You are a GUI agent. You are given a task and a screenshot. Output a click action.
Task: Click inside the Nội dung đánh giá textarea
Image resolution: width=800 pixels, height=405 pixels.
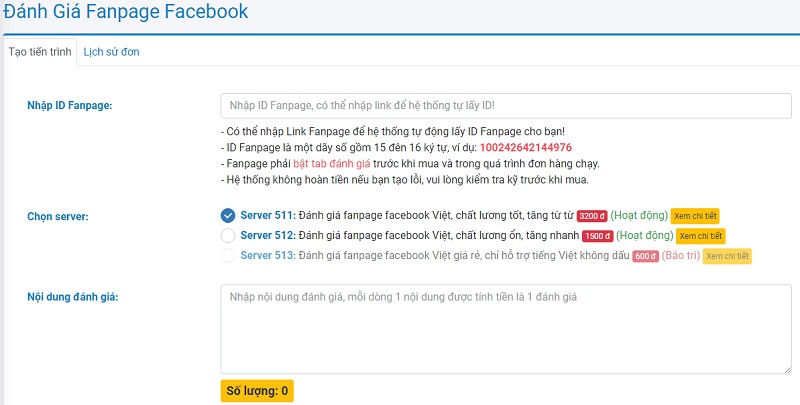[506, 329]
